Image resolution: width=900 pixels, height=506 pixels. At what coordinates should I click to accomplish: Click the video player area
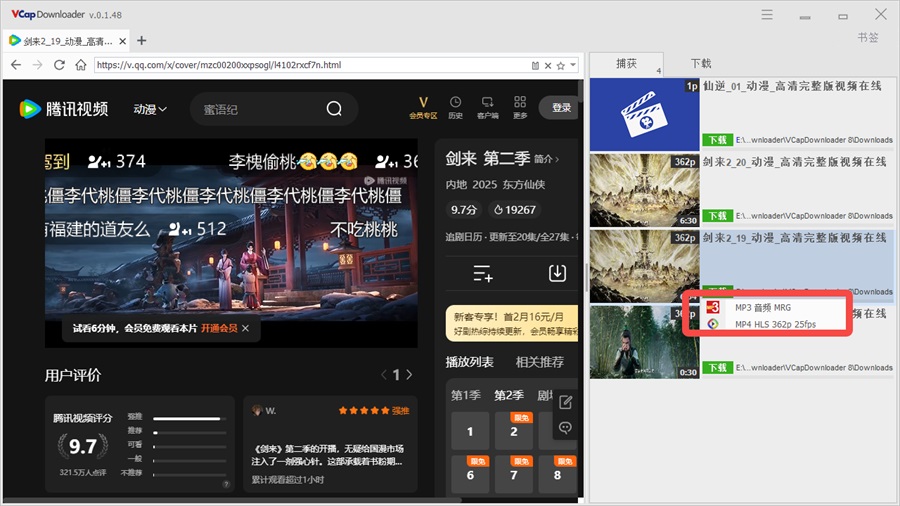231,243
